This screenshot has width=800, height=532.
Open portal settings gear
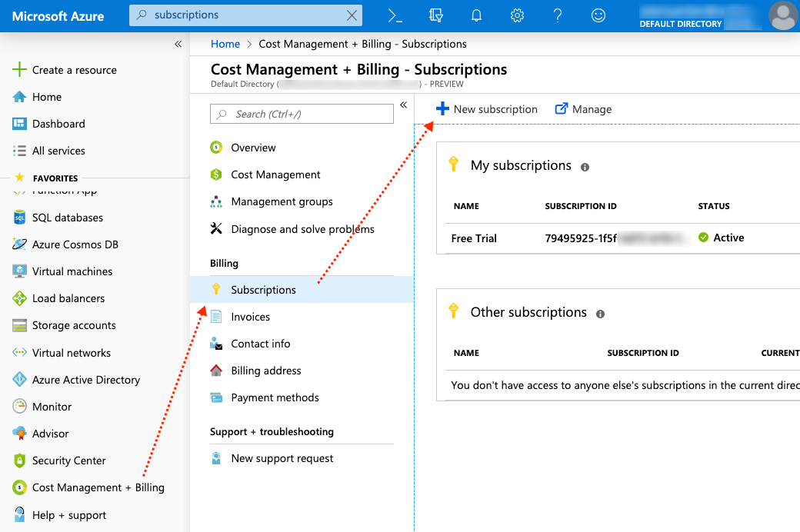(518, 16)
